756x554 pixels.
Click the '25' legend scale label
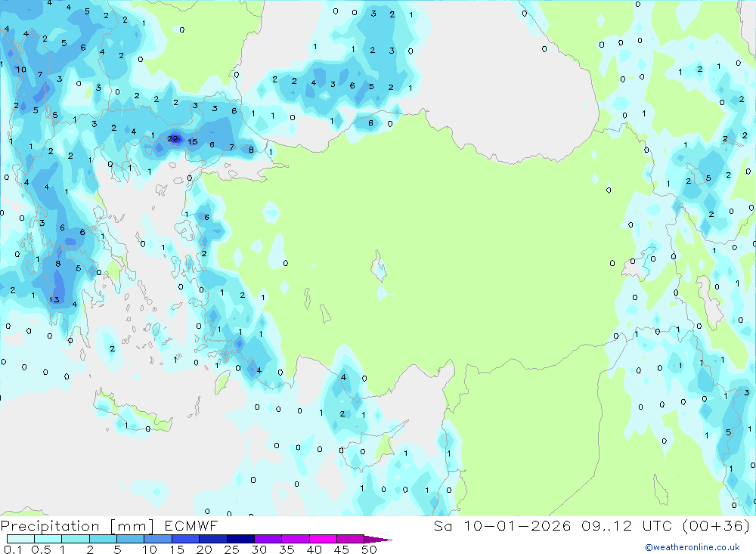231,549
